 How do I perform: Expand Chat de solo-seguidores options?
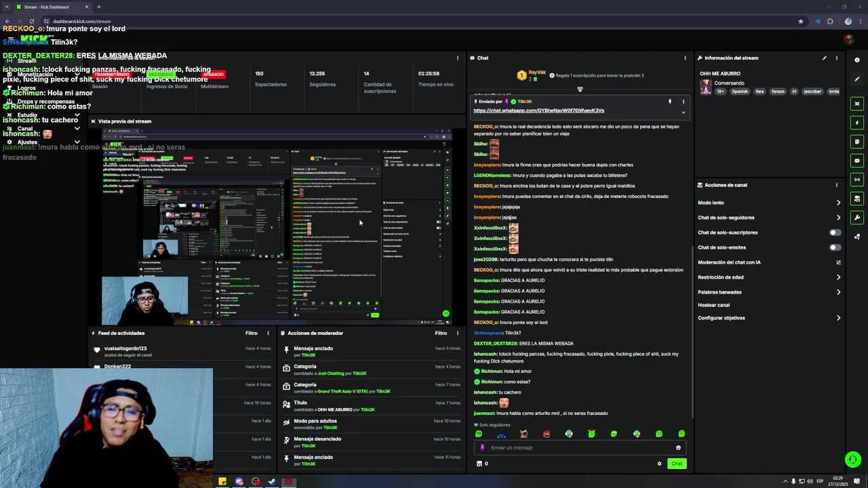[838, 218]
